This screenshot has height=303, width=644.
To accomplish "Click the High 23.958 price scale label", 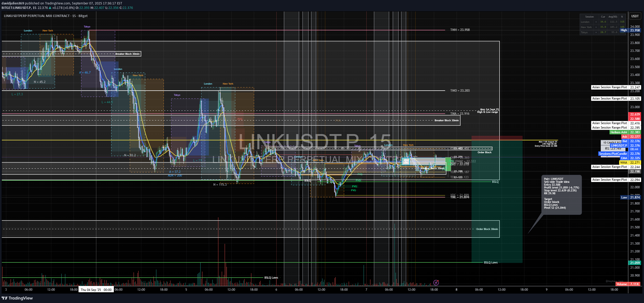I will [x=630, y=30].
